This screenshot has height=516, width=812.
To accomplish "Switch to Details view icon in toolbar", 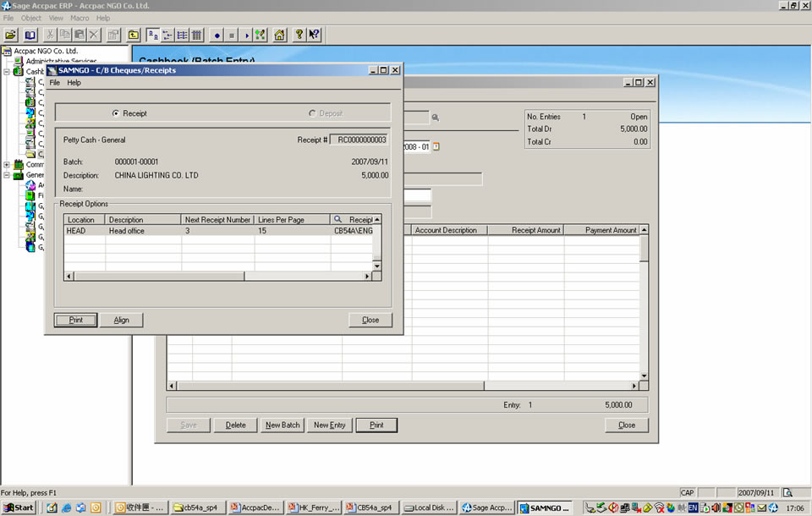I will [196, 35].
